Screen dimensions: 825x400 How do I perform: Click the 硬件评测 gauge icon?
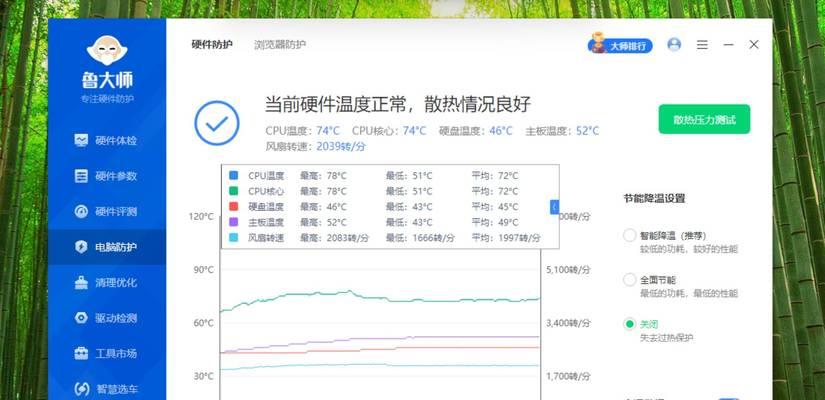[x=81, y=212]
